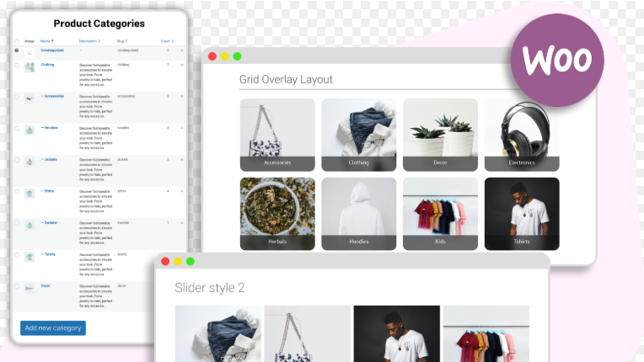Open the Hoodies card in Grid Overlay

[x=358, y=214]
